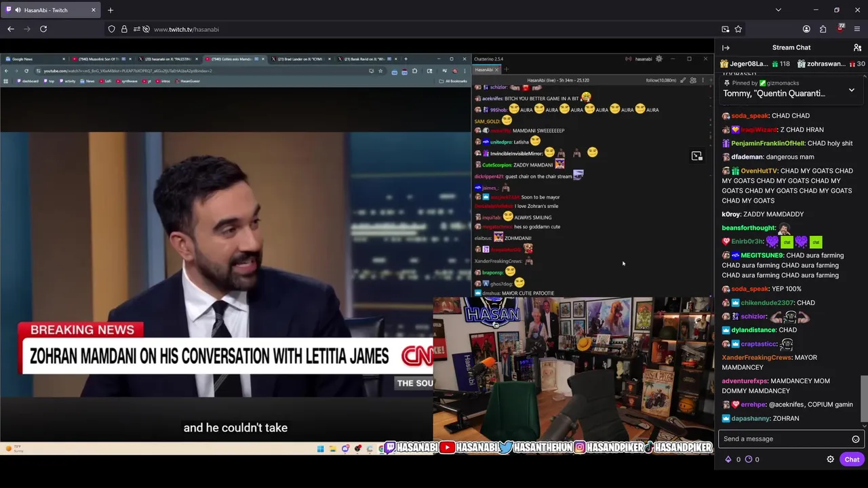Open site permissions icon in address bar
868x488 pixels.
point(136,29)
